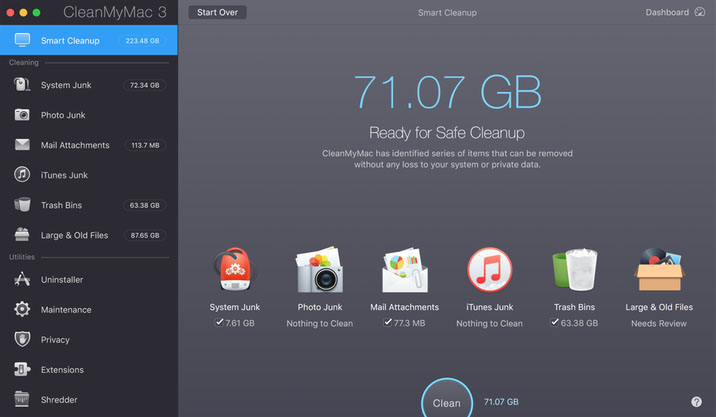Click the green maximize window button
This screenshot has height=417, width=716.
(37, 12)
